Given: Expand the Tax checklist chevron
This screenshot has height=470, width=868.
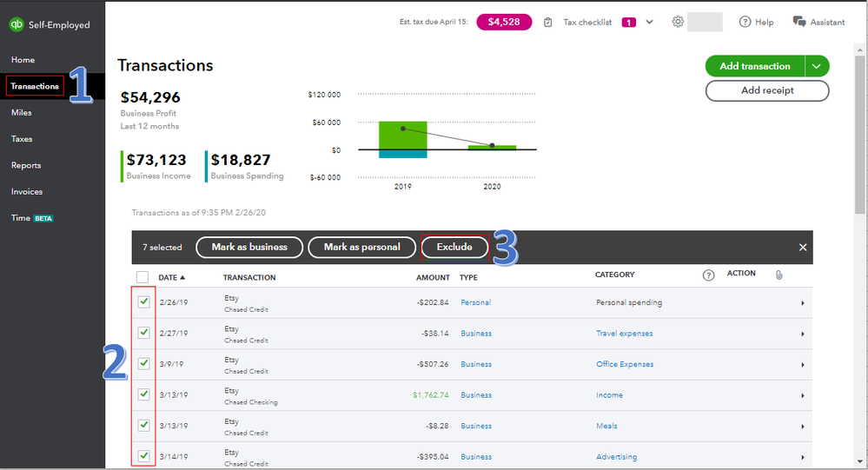Looking at the screenshot, I should pyautogui.click(x=650, y=23).
